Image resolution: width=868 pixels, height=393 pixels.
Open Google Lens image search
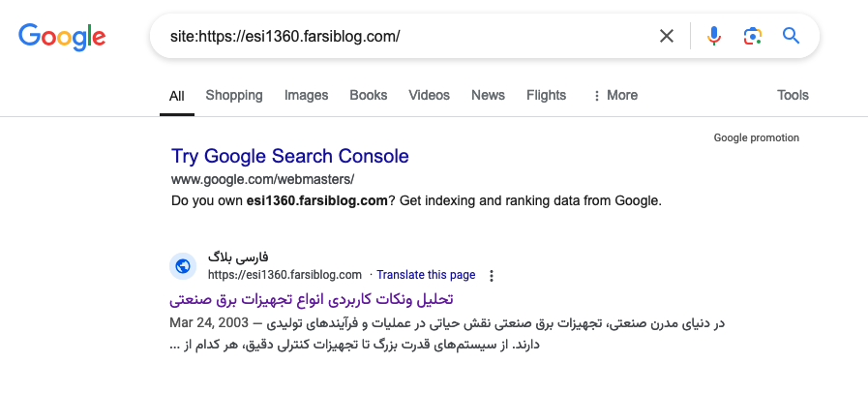coord(752,37)
